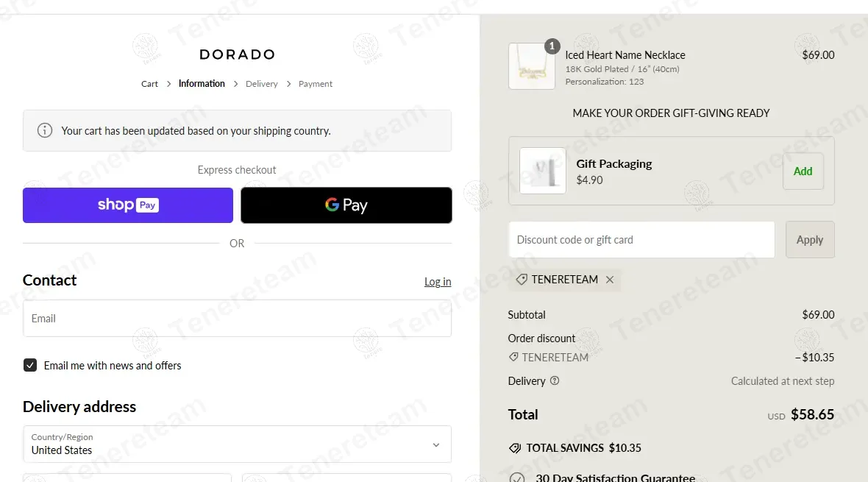Image resolution: width=868 pixels, height=482 pixels.
Task: Click the info icon in cart notice
Action: pyautogui.click(x=45, y=130)
